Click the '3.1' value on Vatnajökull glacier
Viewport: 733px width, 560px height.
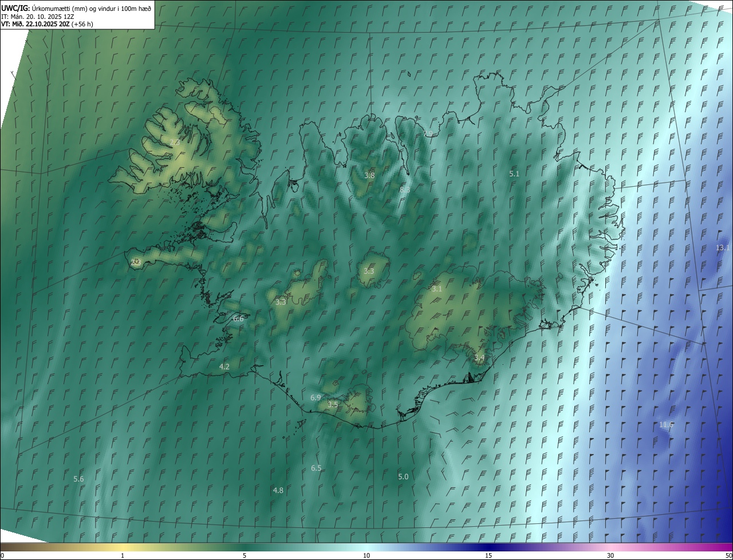[437, 289]
